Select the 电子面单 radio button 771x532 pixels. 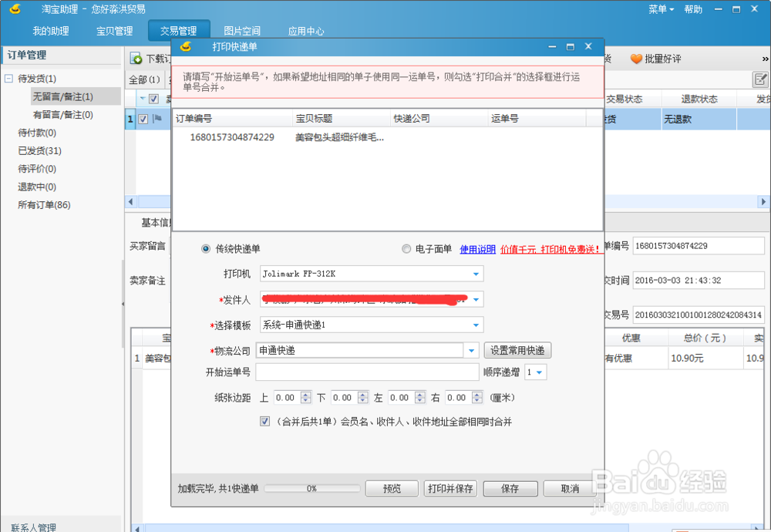coord(406,249)
